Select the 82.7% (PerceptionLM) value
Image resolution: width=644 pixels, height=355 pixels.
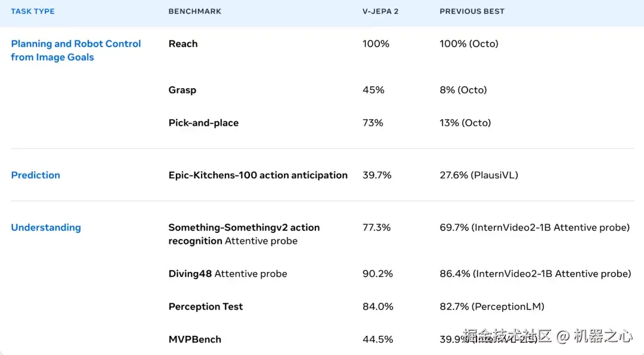coord(492,307)
